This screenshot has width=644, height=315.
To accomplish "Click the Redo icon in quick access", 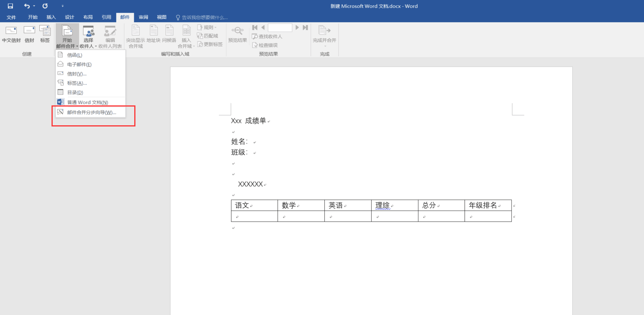I will (x=45, y=6).
